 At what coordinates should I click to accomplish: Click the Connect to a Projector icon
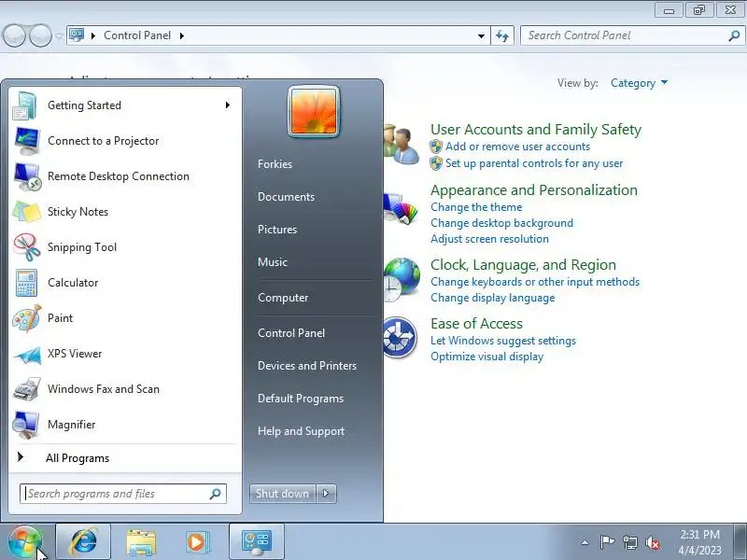27,141
